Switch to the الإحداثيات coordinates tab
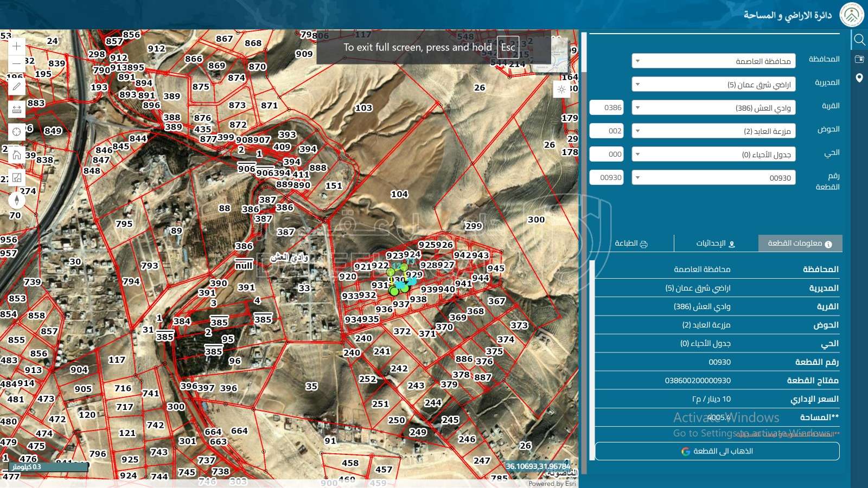The width and height of the screenshot is (868, 488). (x=716, y=243)
